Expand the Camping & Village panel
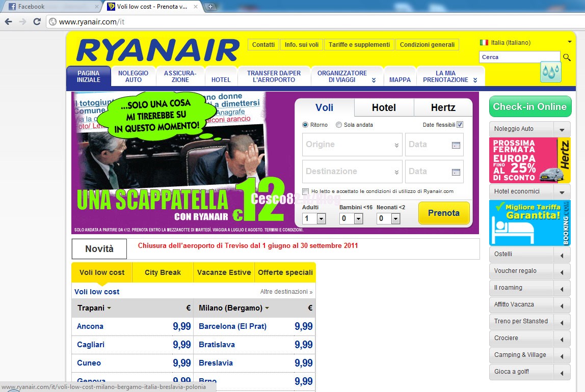This screenshot has width=585, height=392. coord(562,356)
